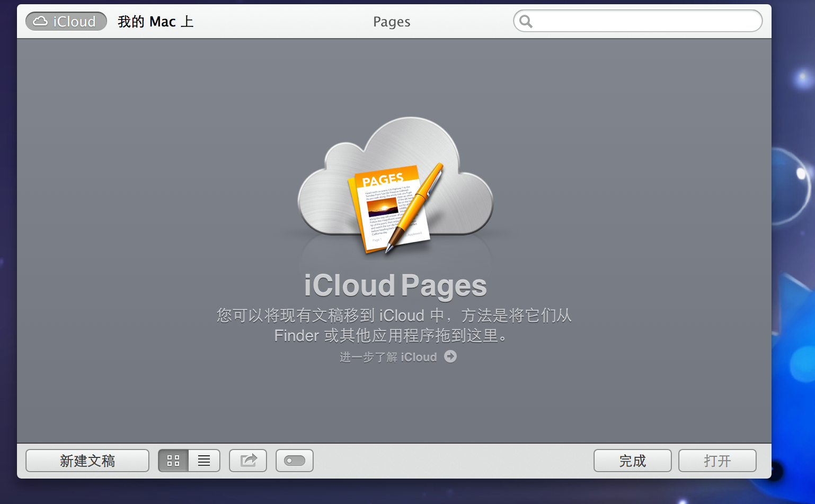This screenshot has height=504, width=815.
Task: Select the icon grid view
Action: 173,461
